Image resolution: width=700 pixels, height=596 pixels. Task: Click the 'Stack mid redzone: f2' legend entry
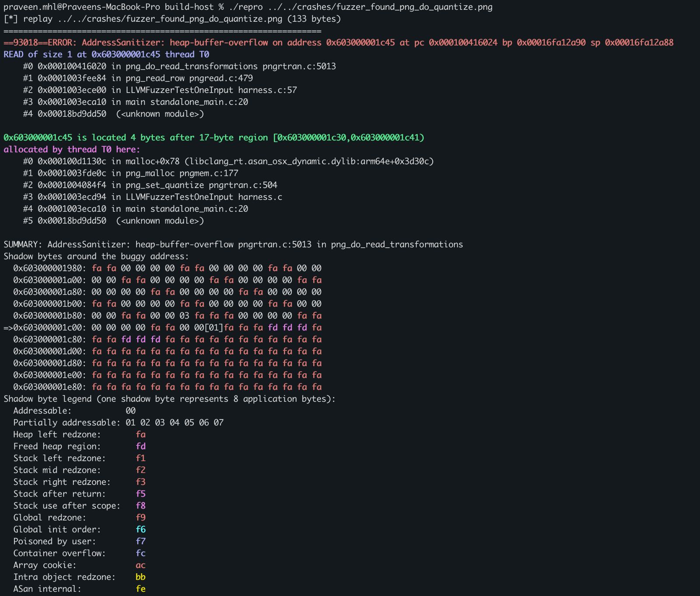point(79,470)
